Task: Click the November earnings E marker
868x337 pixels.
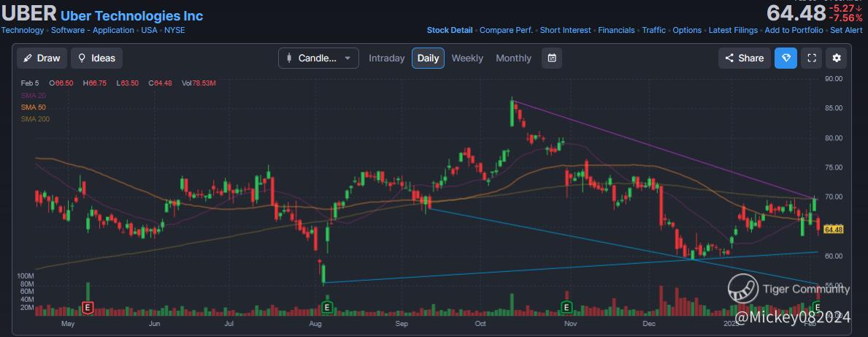Action: pos(566,306)
